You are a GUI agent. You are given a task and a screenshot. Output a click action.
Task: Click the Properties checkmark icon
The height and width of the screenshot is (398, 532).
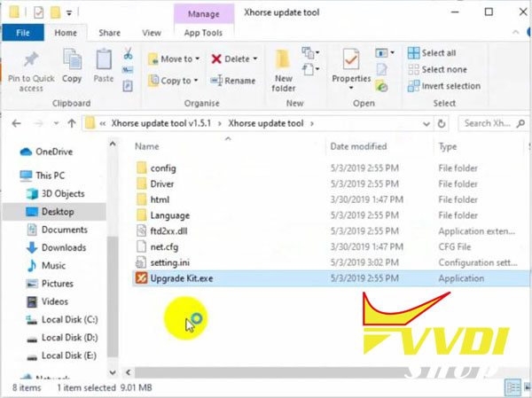click(x=350, y=59)
